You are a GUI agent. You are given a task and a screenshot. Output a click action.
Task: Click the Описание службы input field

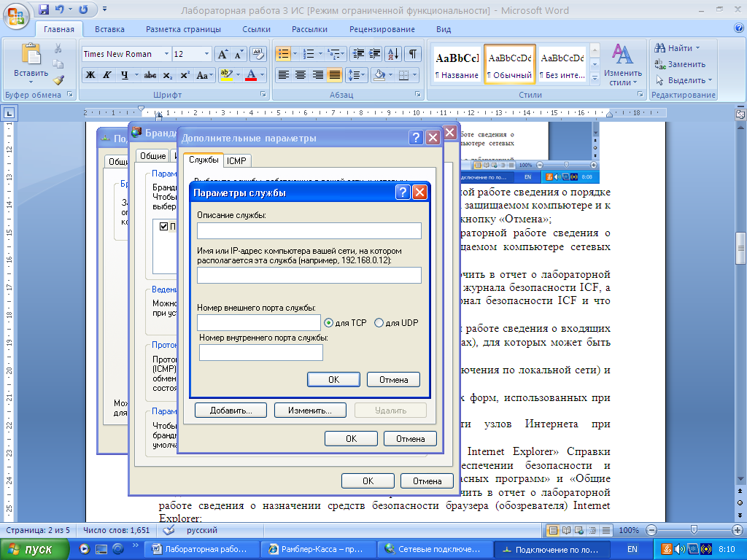click(x=309, y=230)
